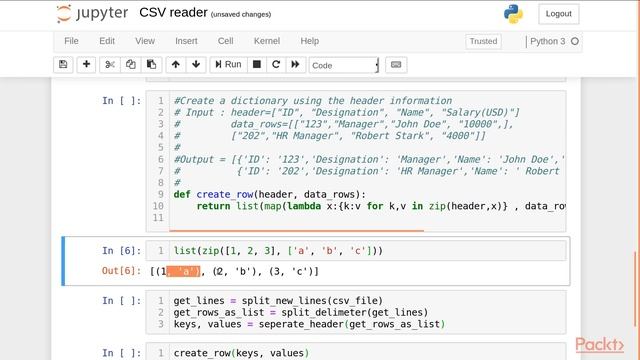
Task: Save and checkpoint the notebook
Action: [x=63, y=64]
